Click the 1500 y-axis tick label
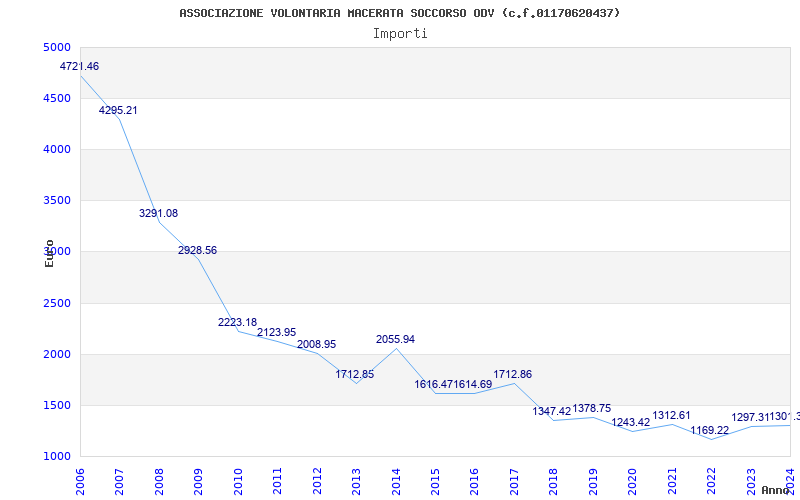This screenshot has width=800, height=500. pyautogui.click(x=57, y=406)
